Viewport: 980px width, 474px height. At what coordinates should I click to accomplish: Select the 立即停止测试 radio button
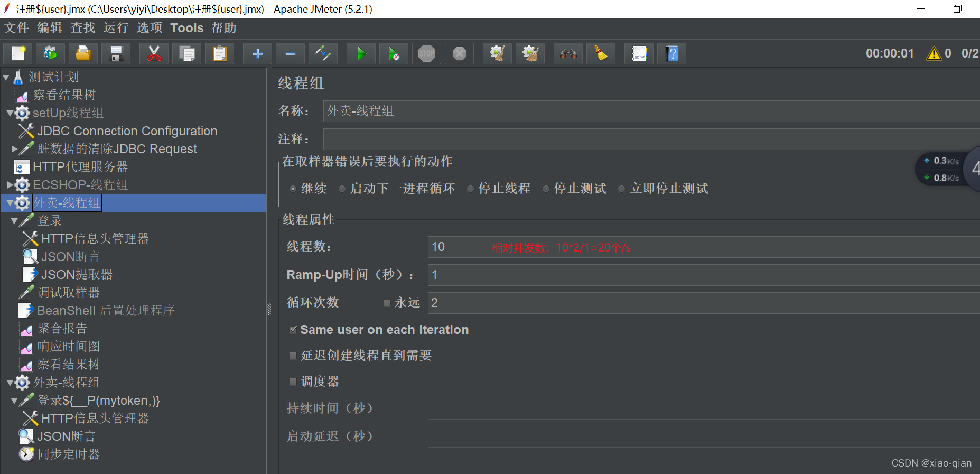click(x=622, y=189)
